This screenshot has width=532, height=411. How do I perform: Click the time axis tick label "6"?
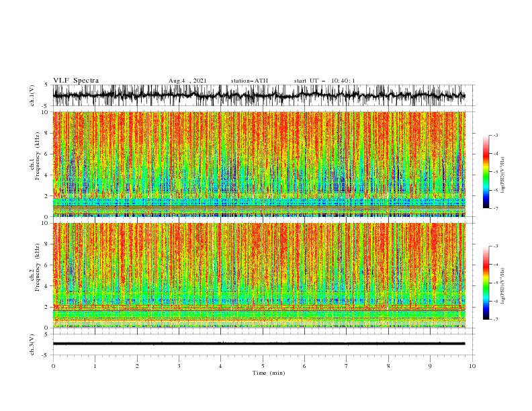pyautogui.click(x=304, y=366)
